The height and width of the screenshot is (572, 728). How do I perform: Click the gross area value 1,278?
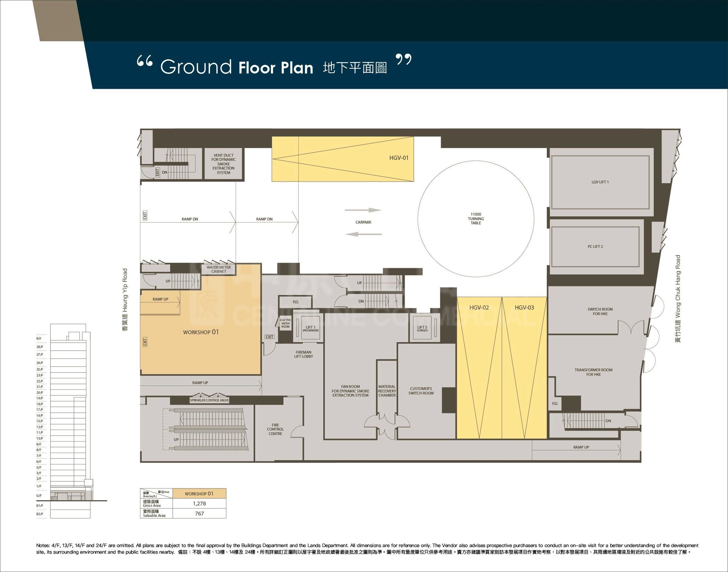[x=199, y=504]
